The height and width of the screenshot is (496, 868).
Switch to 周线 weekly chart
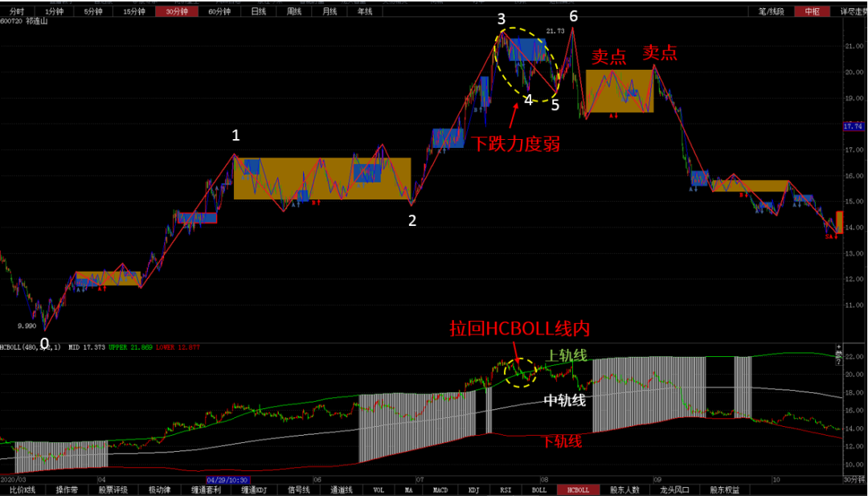[x=295, y=11]
